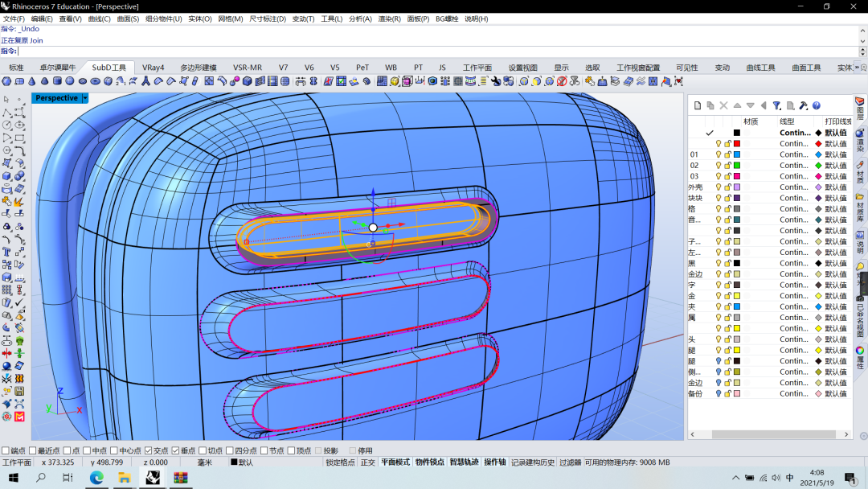Open the Perspective viewport dropdown arrow
This screenshot has height=489, width=868.
[x=85, y=98]
